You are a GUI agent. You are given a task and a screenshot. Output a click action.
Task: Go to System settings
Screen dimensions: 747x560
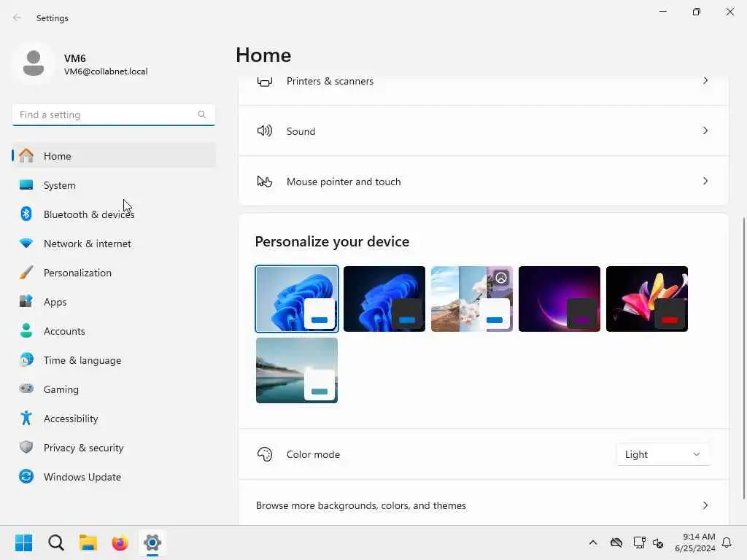[x=114, y=184]
